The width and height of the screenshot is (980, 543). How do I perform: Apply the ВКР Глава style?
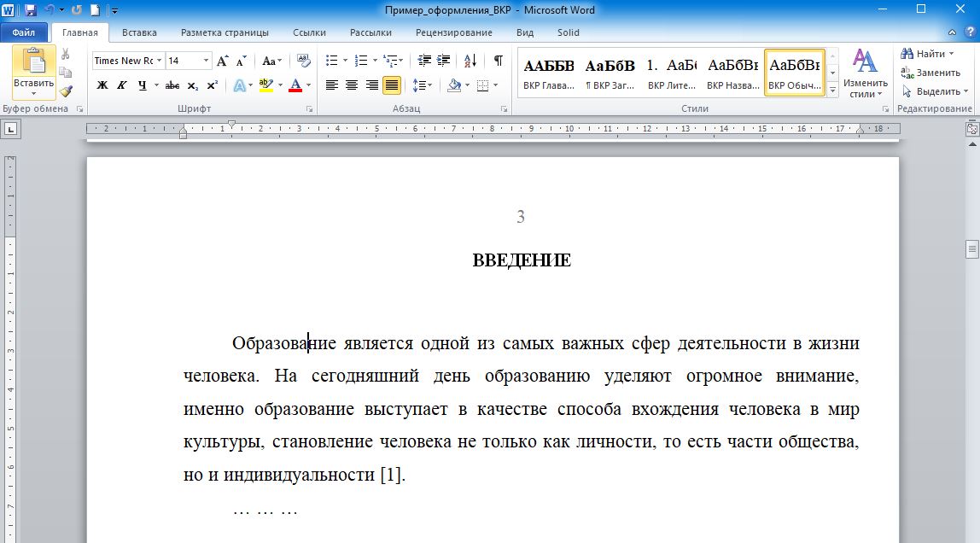tap(549, 73)
